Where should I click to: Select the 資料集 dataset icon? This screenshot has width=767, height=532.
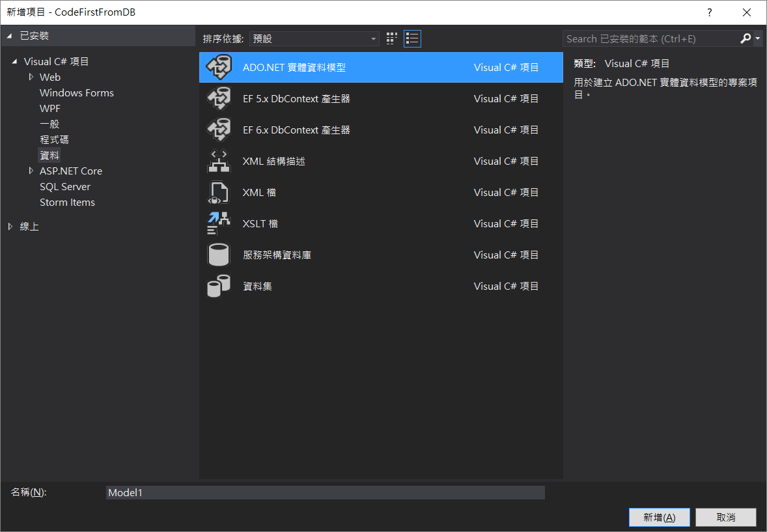coord(219,286)
